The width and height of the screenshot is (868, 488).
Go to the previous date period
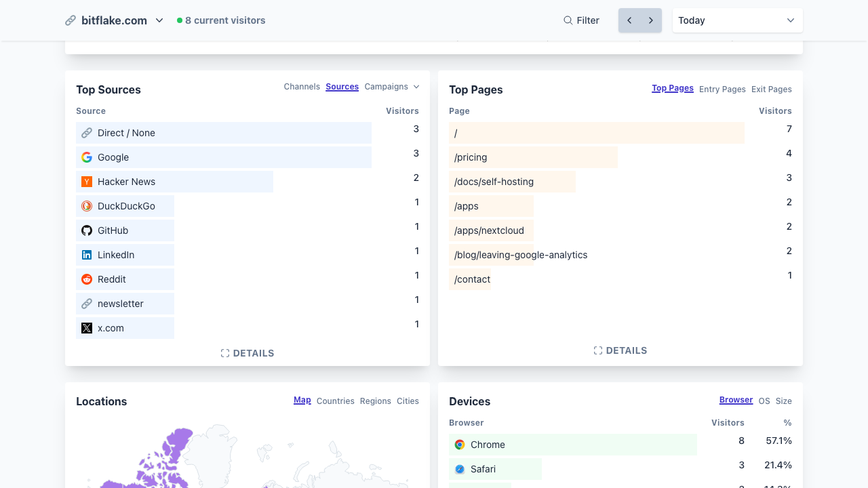pyautogui.click(x=629, y=20)
